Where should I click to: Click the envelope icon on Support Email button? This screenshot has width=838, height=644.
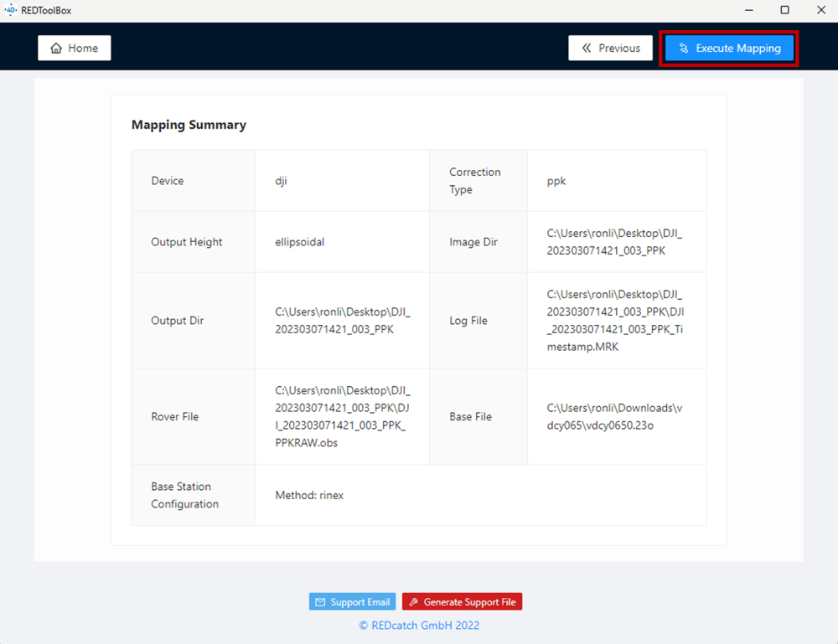[321, 601]
